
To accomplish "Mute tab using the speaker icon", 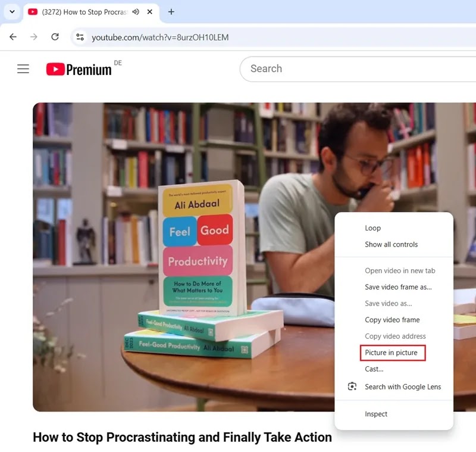I will 136,12.
